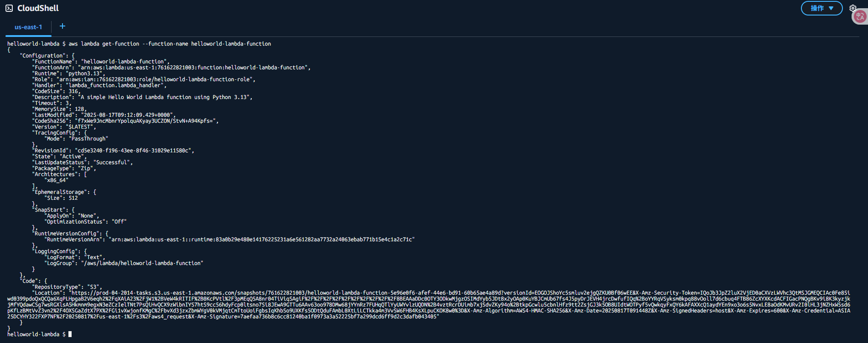868x343 pixels.
Task: Click the "Timeout": 3 line
Action: coord(52,103)
